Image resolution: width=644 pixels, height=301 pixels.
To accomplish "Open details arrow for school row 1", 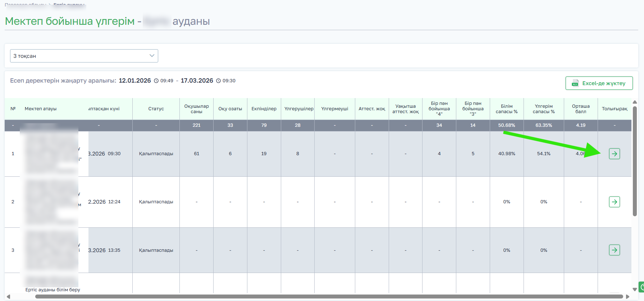I will [x=614, y=154].
